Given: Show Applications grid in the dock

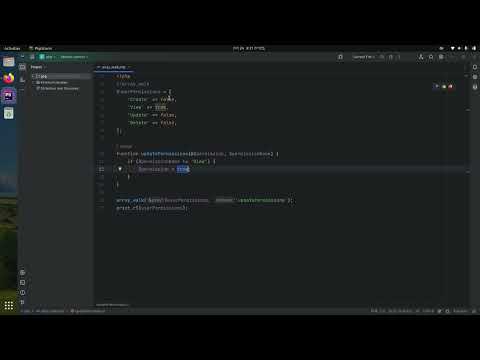Looking at the screenshot, I should coord(9,305).
